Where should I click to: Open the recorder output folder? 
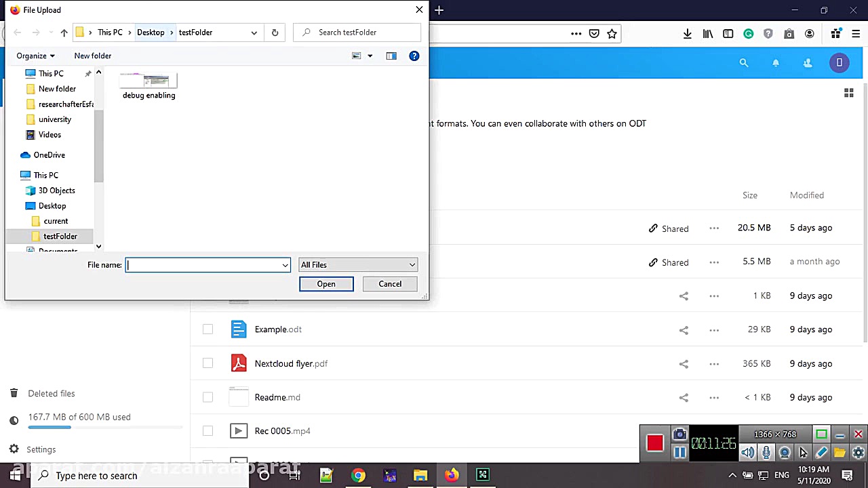840,453
